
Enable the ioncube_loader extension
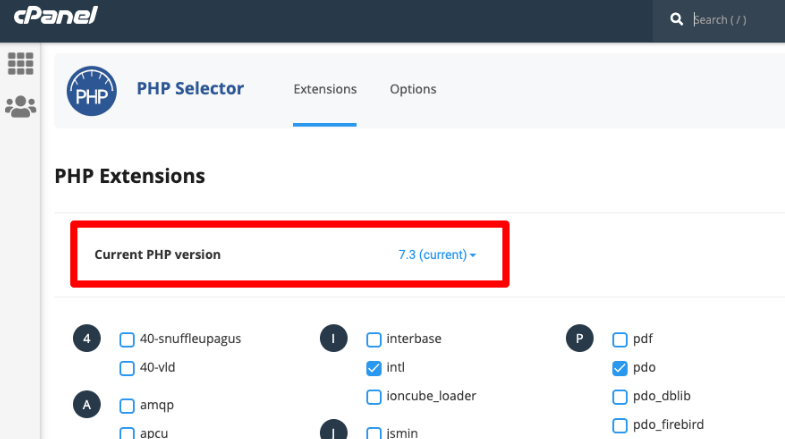tap(373, 396)
